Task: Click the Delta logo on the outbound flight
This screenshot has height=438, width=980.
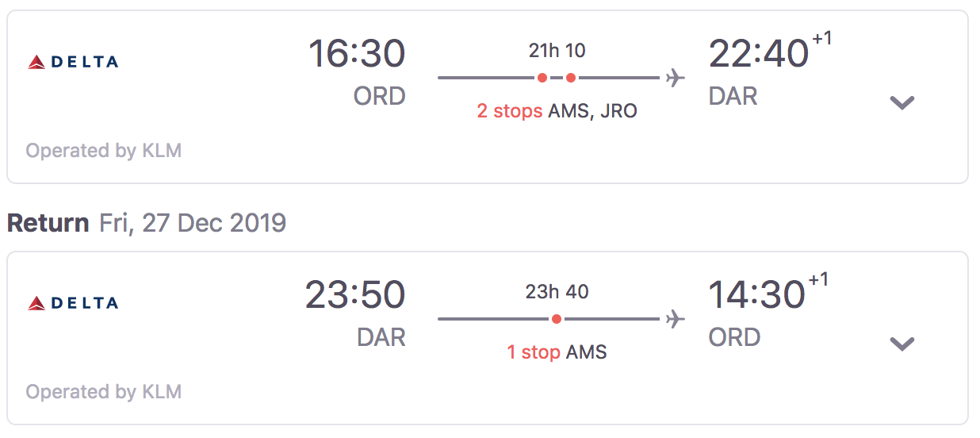Action: pyautogui.click(x=73, y=62)
